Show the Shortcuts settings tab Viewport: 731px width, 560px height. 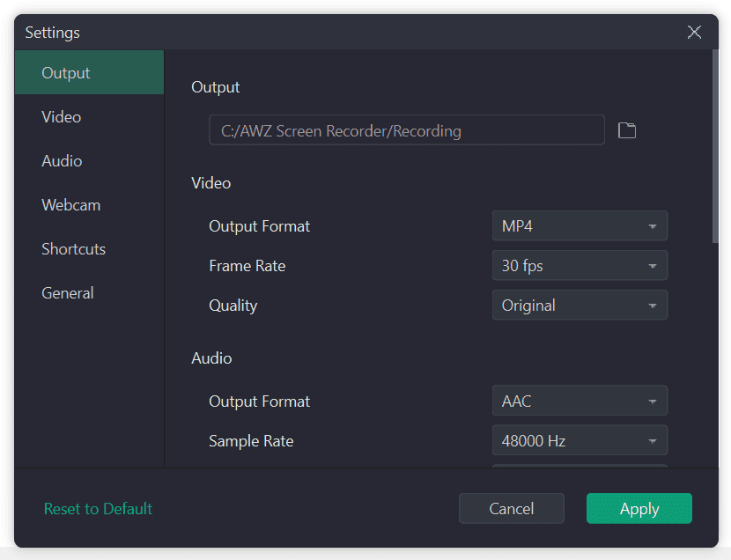coord(74,249)
